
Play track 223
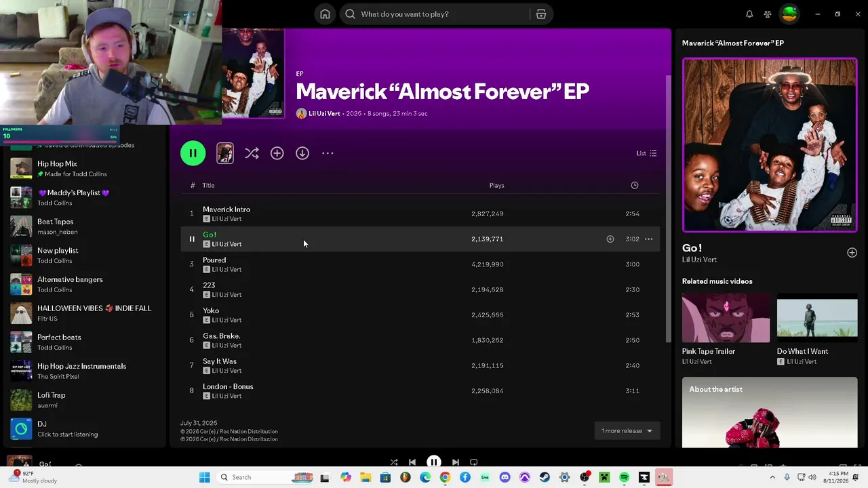click(x=209, y=285)
